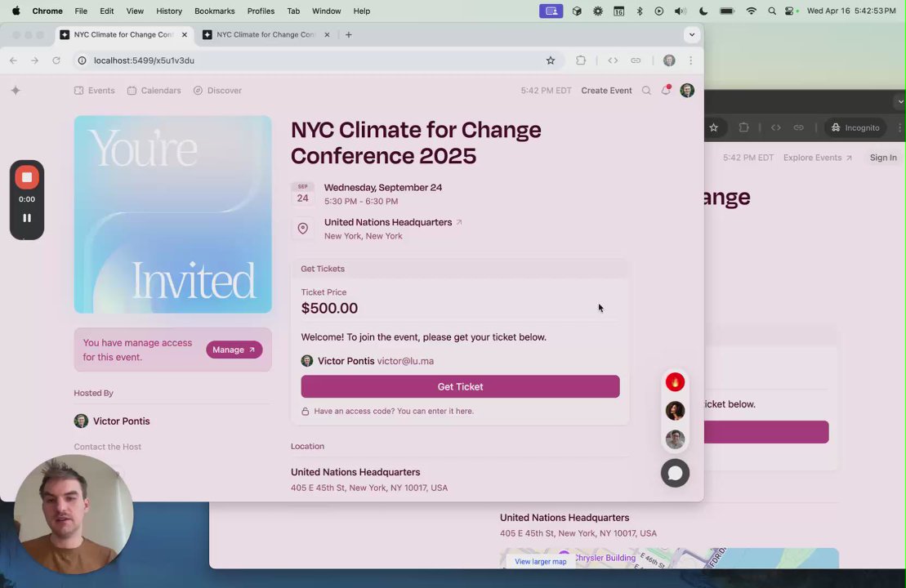Viewport: 906px width, 588px height.
Task: Bookmark star in the incognito window toolbar
Action: 713,127
